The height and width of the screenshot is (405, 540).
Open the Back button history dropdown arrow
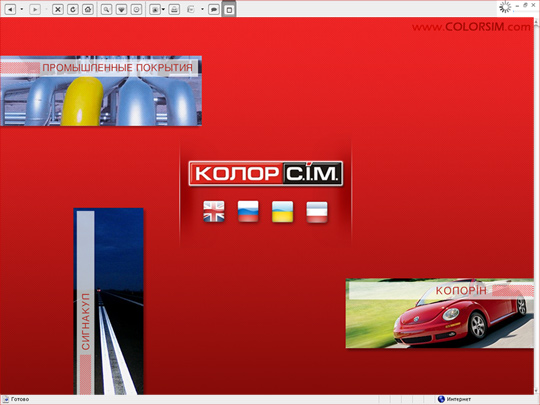pyautogui.click(x=22, y=9)
